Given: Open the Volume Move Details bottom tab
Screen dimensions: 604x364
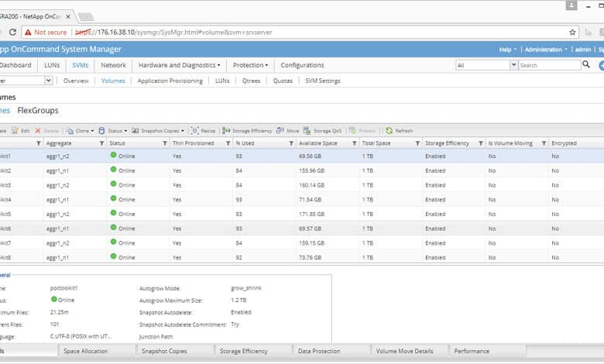Looking at the screenshot, I should pos(410,351).
